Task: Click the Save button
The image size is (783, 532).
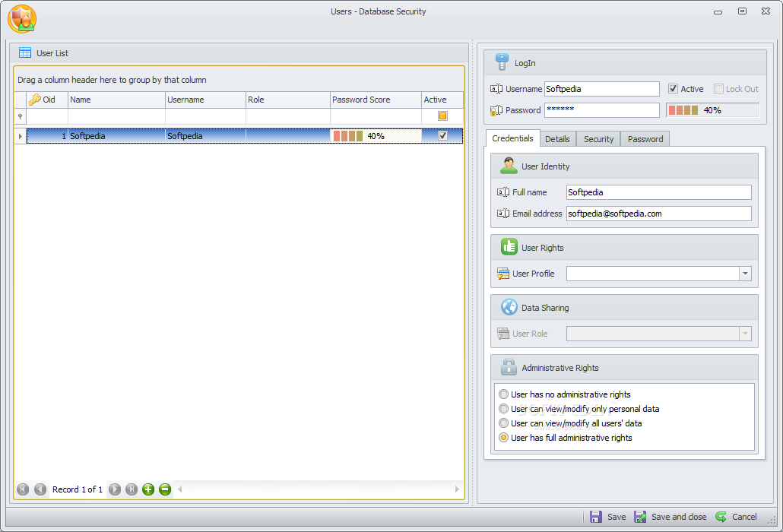Action: tap(607, 517)
